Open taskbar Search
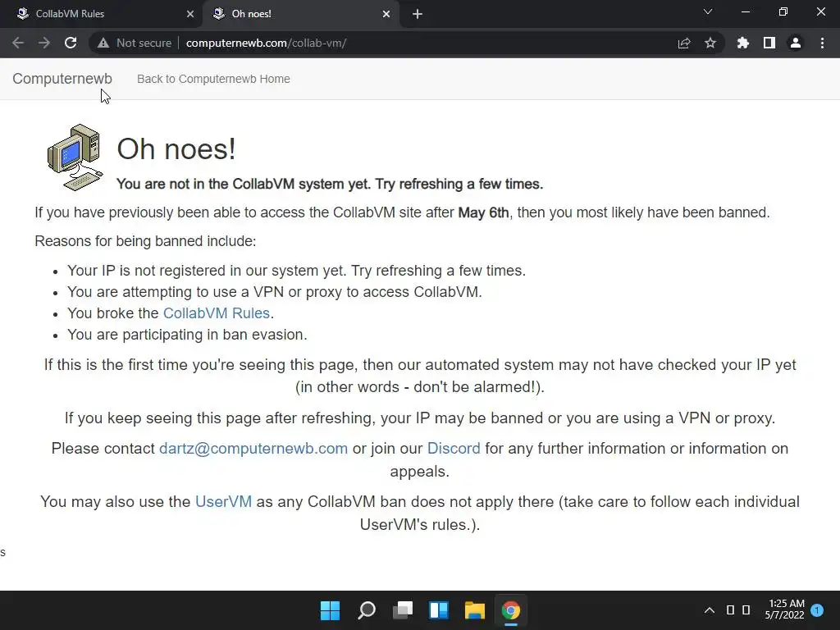This screenshot has width=840, height=630. point(367,610)
